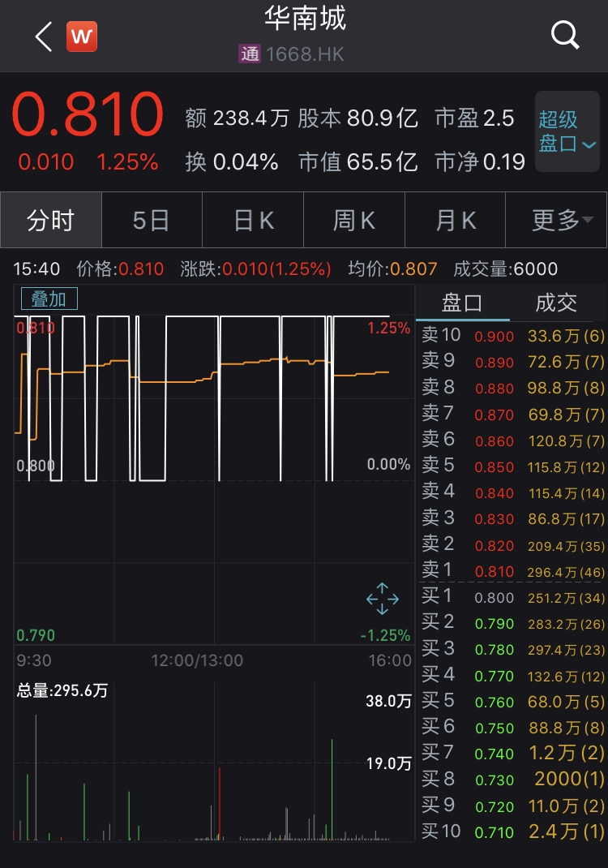Tap the 市盈 2.5 value
The width and height of the screenshot is (608, 868).
point(475,118)
